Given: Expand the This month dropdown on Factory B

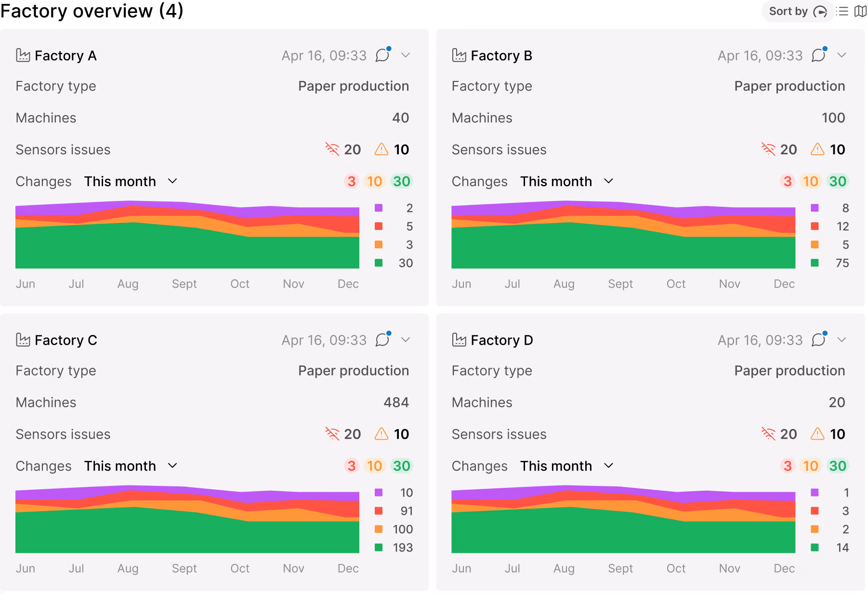Looking at the screenshot, I should pyautogui.click(x=608, y=181).
